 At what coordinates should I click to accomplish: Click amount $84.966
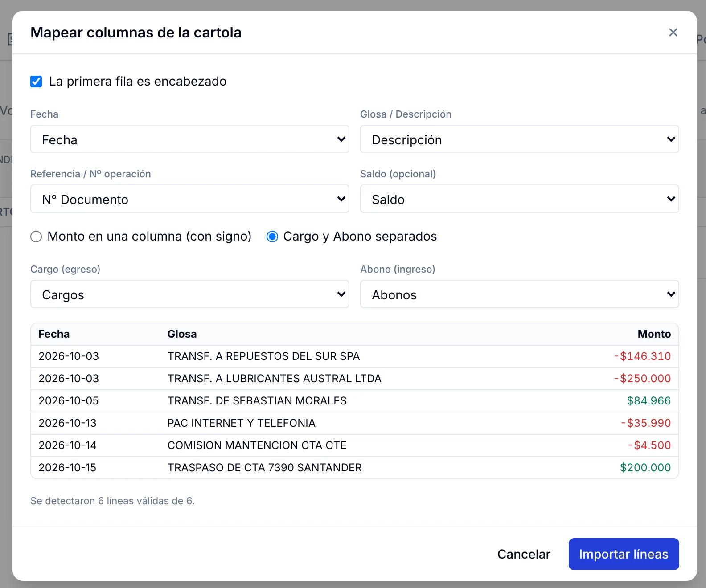[649, 401]
